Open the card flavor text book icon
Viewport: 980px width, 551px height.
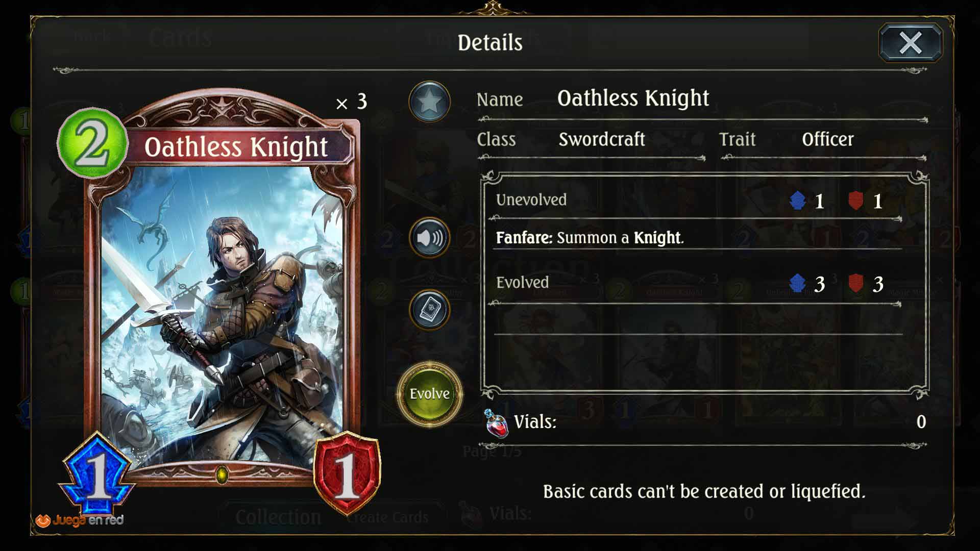pyautogui.click(x=429, y=309)
